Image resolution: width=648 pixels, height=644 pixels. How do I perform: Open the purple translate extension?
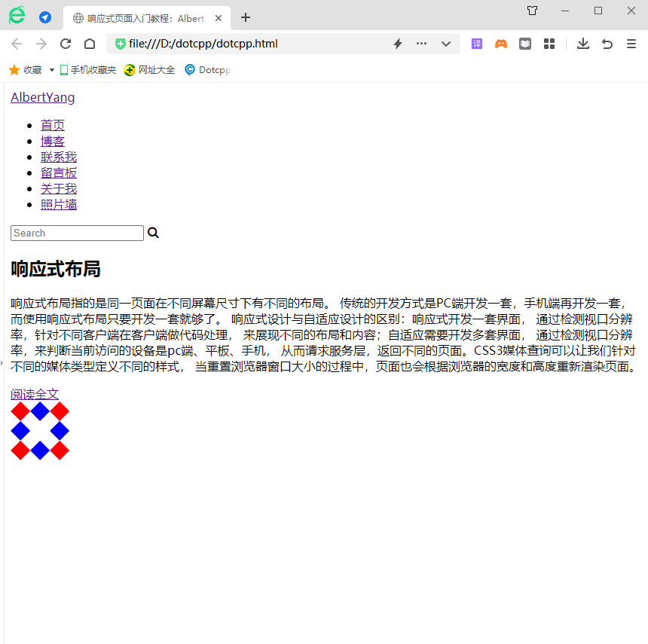coord(477,44)
